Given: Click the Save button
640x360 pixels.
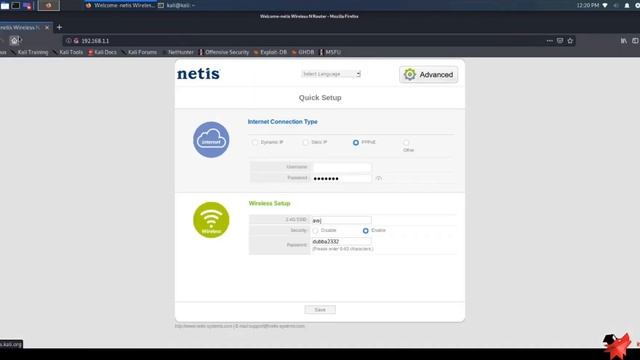Looking at the screenshot, I should pos(320,310).
